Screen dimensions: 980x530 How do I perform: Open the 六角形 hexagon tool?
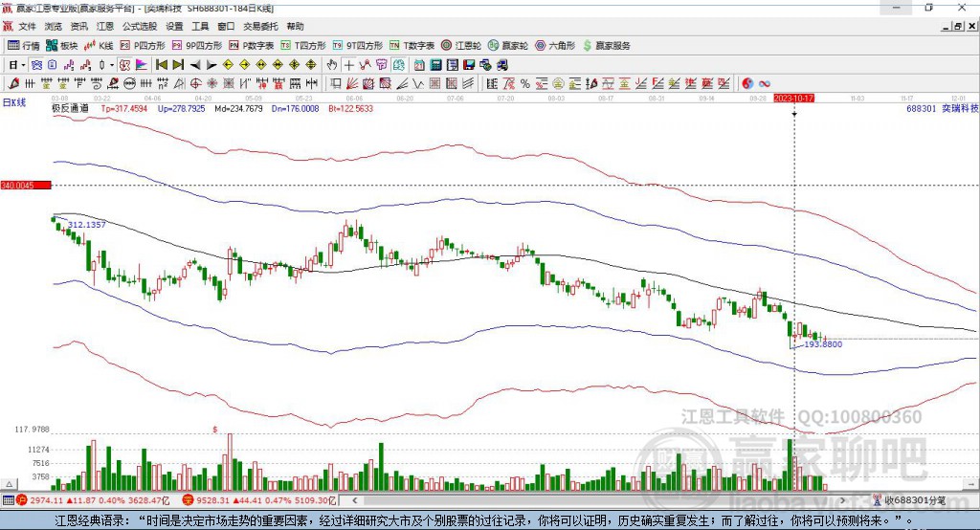555,46
